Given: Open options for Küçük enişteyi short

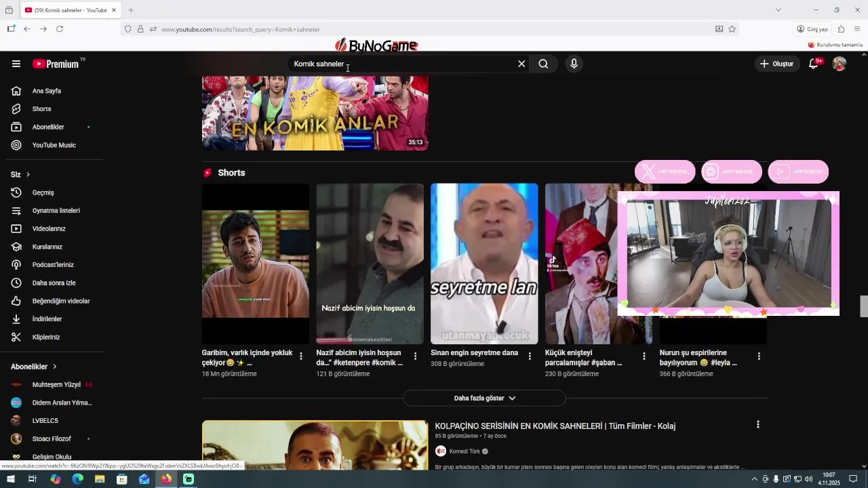Looking at the screenshot, I should coord(644,356).
